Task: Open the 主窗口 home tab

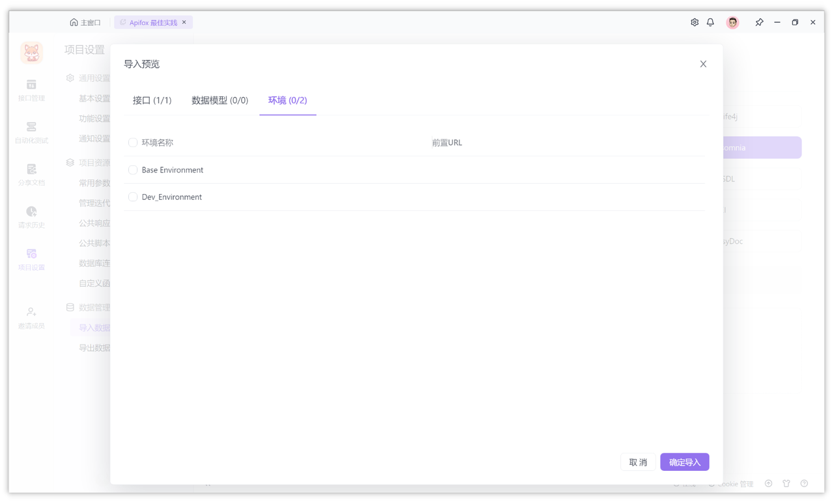Action: point(85,22)
